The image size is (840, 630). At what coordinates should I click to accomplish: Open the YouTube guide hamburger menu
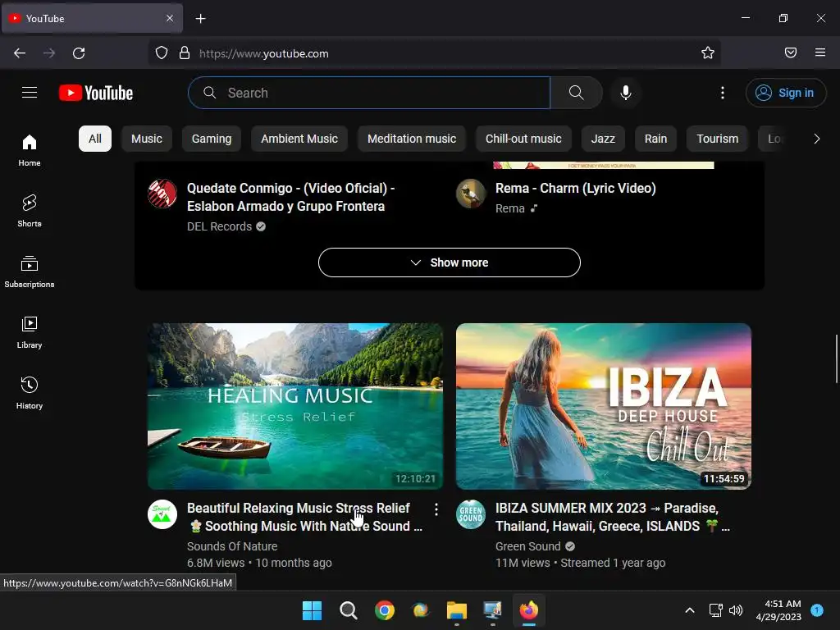point(30,93)
